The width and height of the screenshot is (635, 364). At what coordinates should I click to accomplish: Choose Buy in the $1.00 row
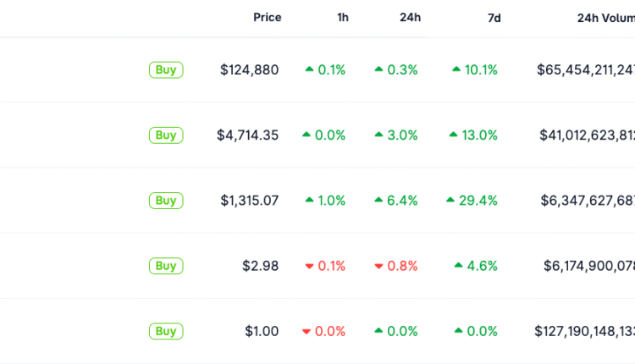coord(166,331)
